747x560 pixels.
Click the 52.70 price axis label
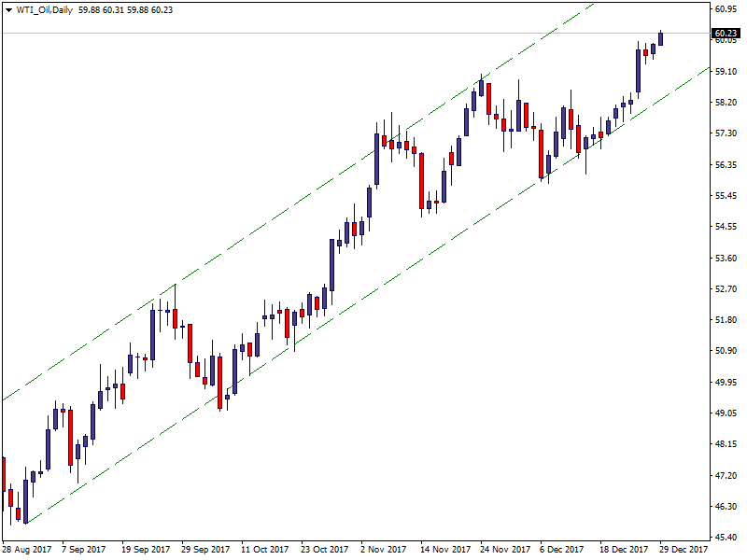(x=726, y=288)
